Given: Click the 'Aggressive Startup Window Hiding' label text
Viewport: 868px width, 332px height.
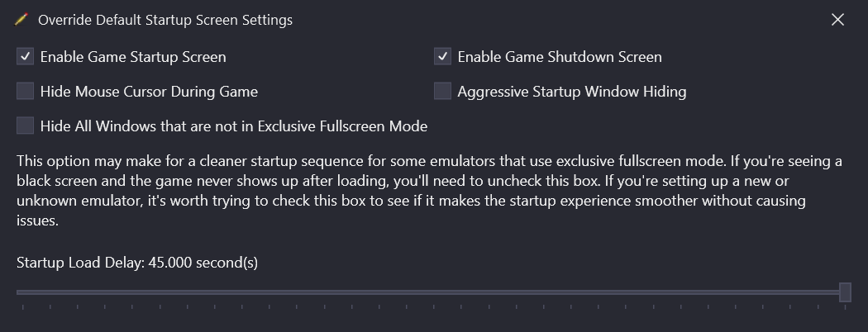Looking at the screenshot, I should [572, 92].
